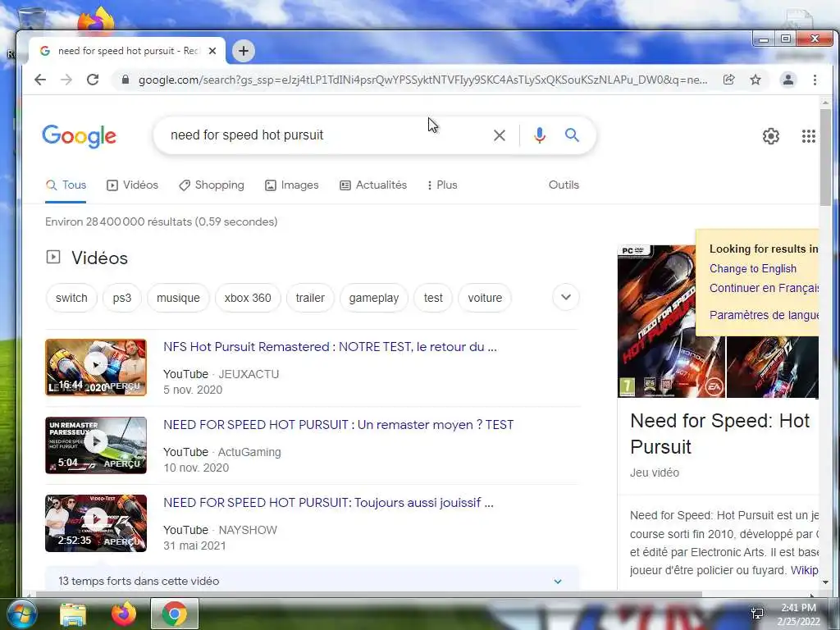
Task: Open 'NFS Hot Pursuit Remastered : NOTRE TEST' link
Action: (x=330, y=347)
